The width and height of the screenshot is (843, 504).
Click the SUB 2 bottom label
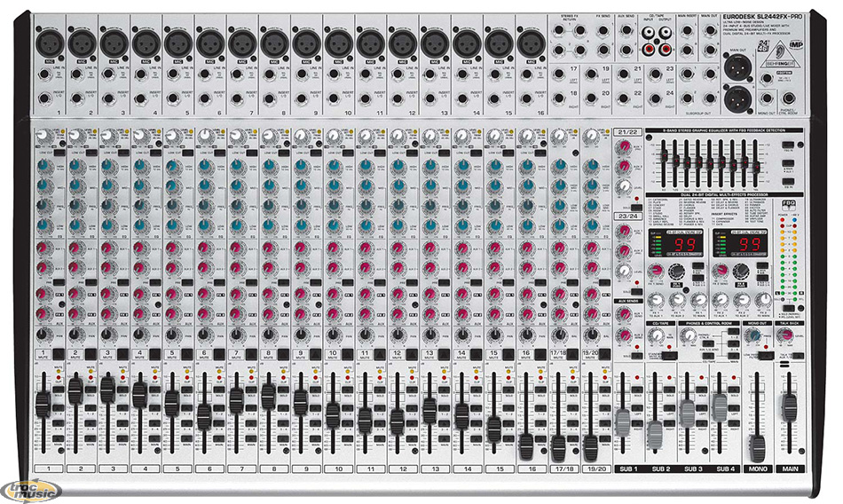point(661,469)
